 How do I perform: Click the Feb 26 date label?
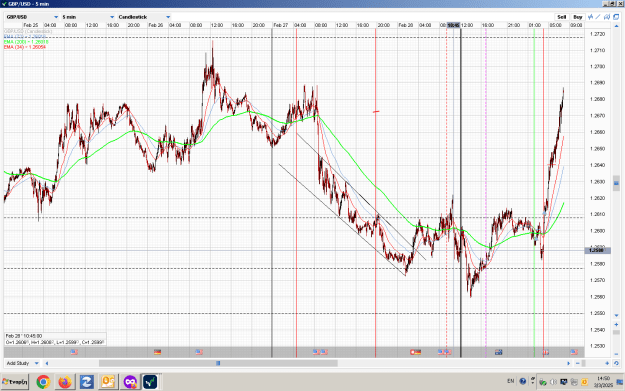tap(155, 25)
